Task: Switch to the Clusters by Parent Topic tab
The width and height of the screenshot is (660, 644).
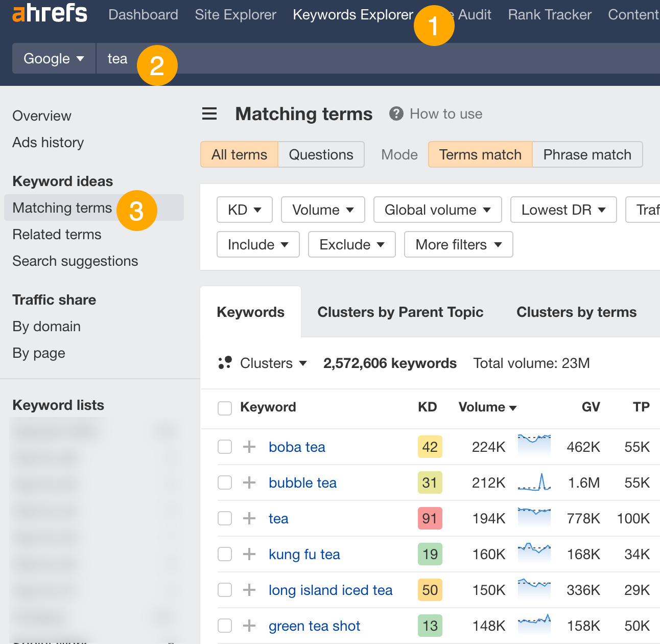Action: click(400, 312)
